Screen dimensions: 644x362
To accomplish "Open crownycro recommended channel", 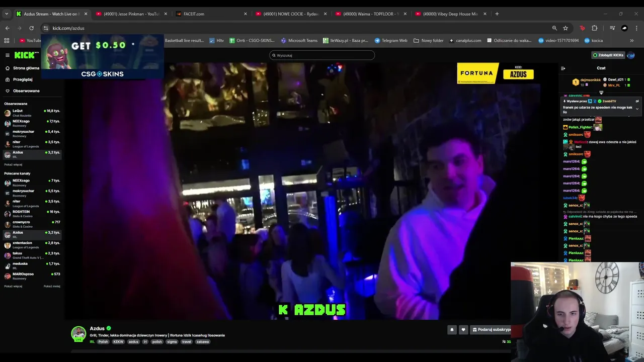I will [x=32, y=224].
